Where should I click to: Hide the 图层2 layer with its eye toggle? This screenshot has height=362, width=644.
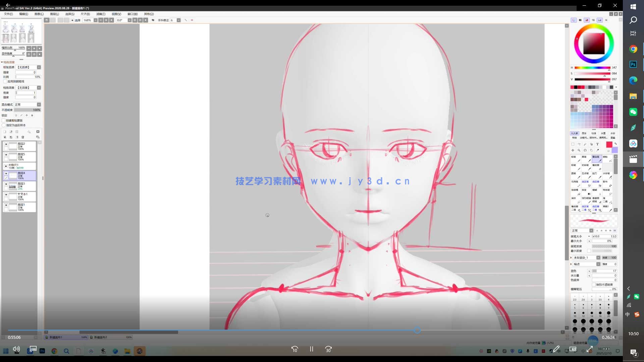coord(6,144)
